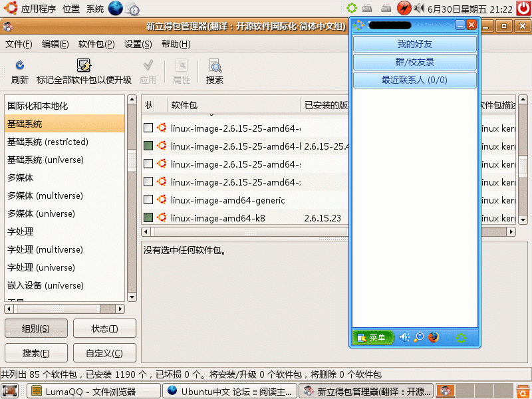532x399 pixels.
Task: Click the category list vertical scrollbar down arrow
Action: click(x=132, y=297)
